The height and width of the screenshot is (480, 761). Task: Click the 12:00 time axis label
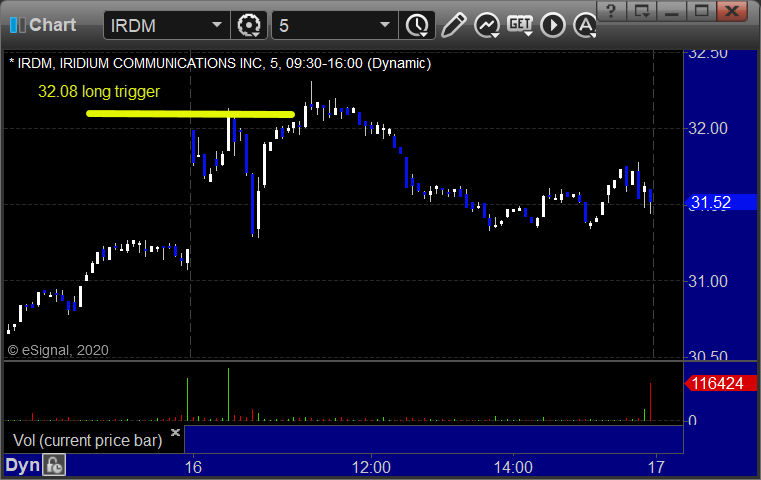371,467
